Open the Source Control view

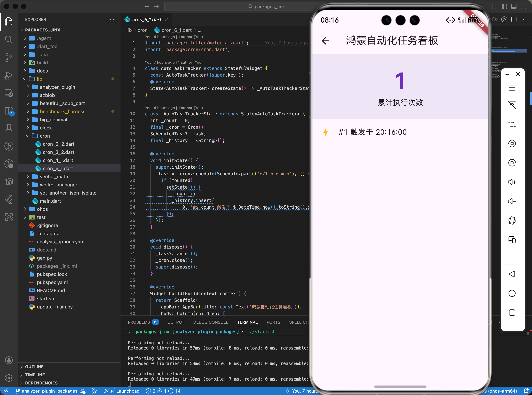point(9,57)
